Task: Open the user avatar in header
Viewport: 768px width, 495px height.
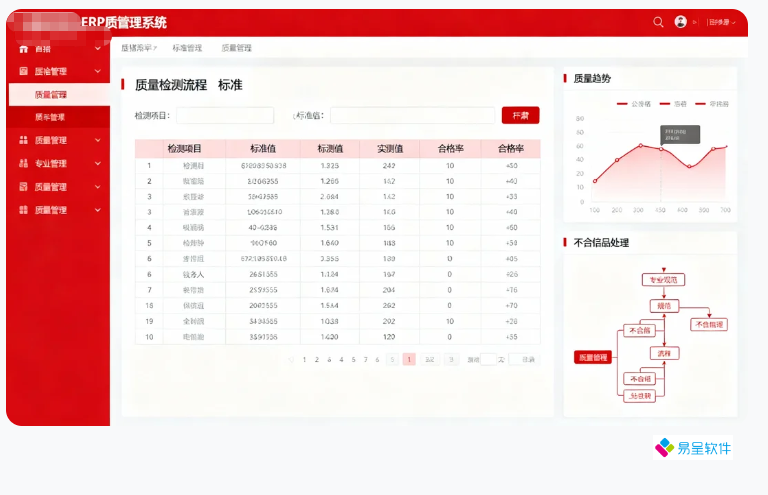Action: click(680, 22)
